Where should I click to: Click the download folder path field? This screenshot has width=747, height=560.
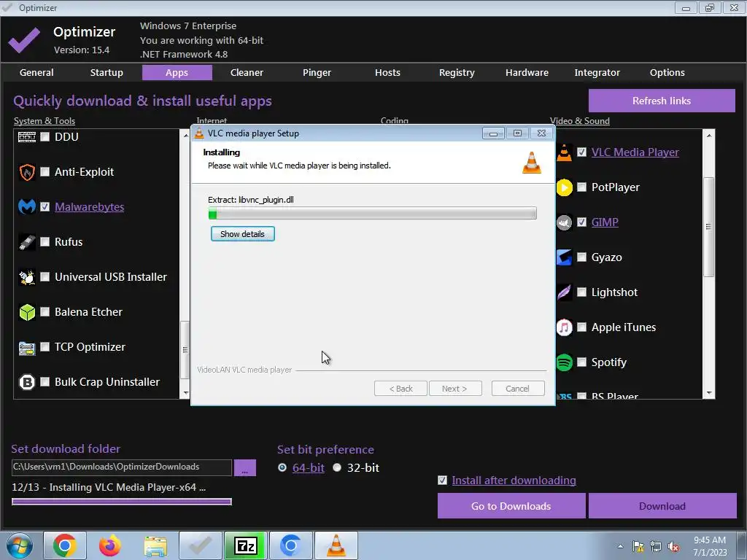click(x=122, y=467)
